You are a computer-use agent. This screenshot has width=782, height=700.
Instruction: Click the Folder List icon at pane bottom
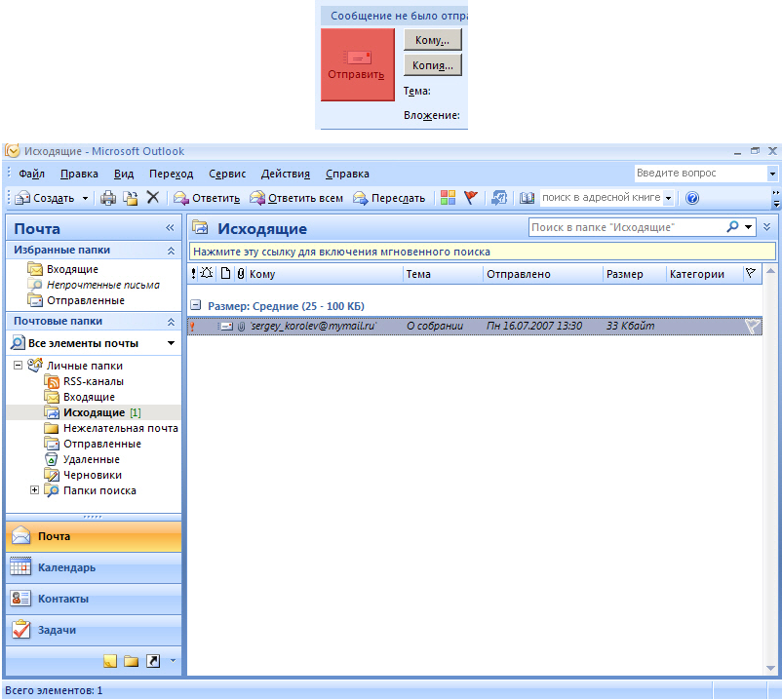[132, 661]
